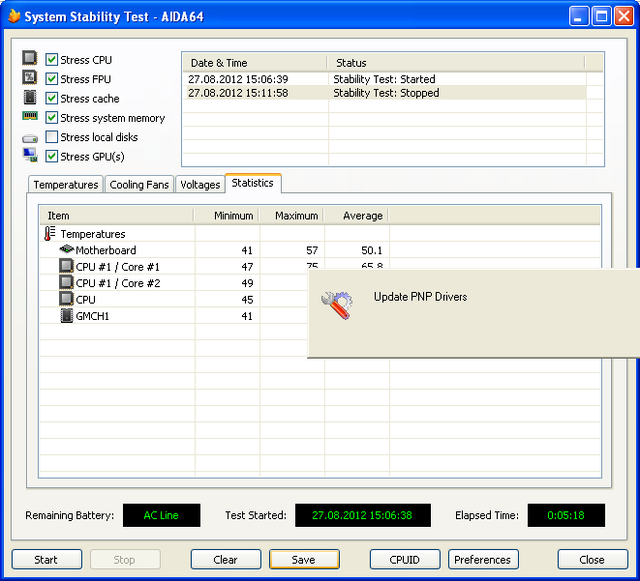Click the Update PNP Drivers wrench icon

click(x=336, y=305)
